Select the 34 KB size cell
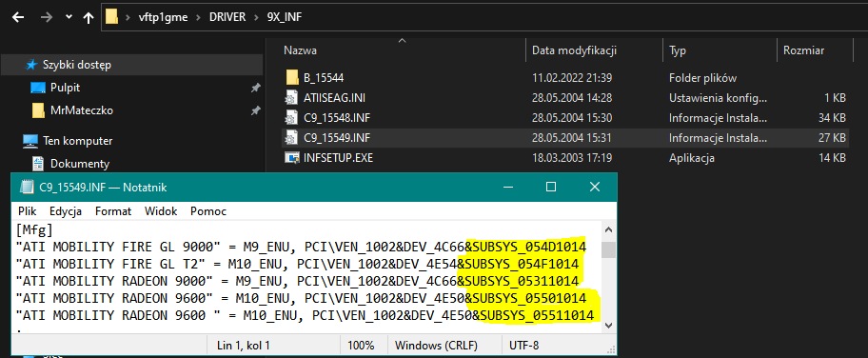Image resolution: width=868 pixels, height=358 pixels. pos(832,118)
